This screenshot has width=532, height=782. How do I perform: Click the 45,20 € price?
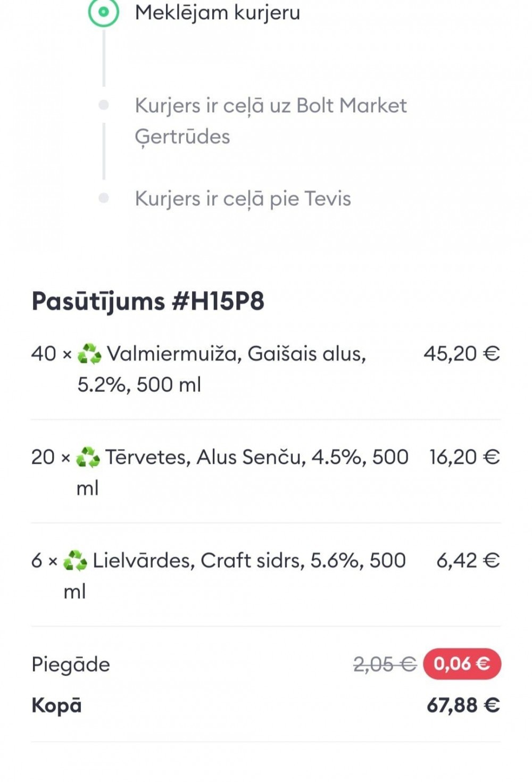click(461, 354)
